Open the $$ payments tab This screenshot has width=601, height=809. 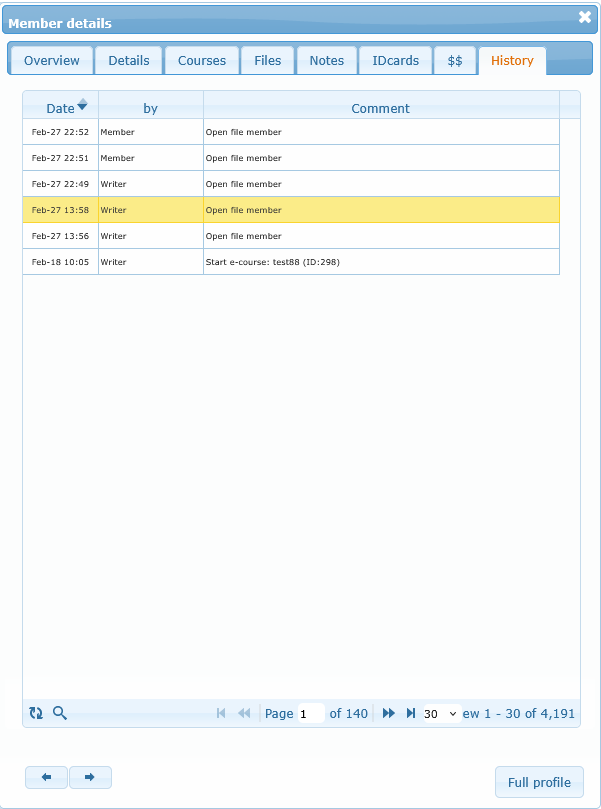pos(455,61)
